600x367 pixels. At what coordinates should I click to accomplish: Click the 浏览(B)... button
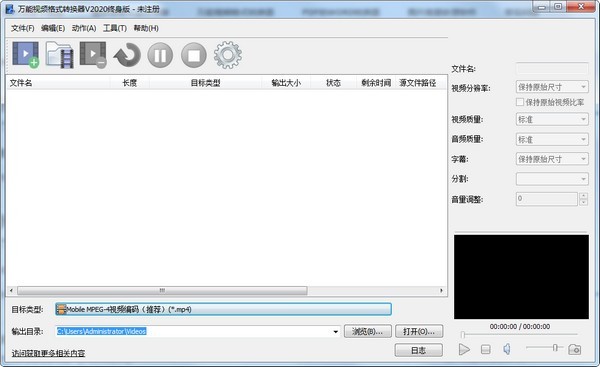(x=367, y=331)
